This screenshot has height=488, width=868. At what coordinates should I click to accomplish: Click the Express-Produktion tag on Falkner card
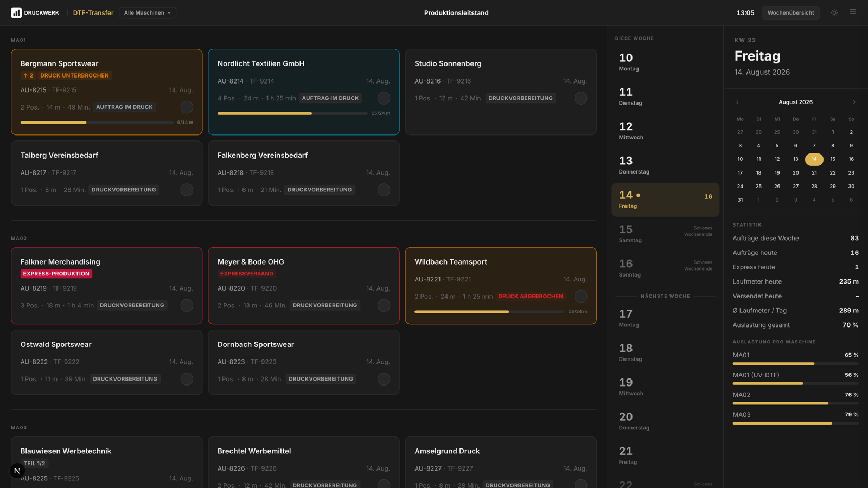[x=56, y=274]
